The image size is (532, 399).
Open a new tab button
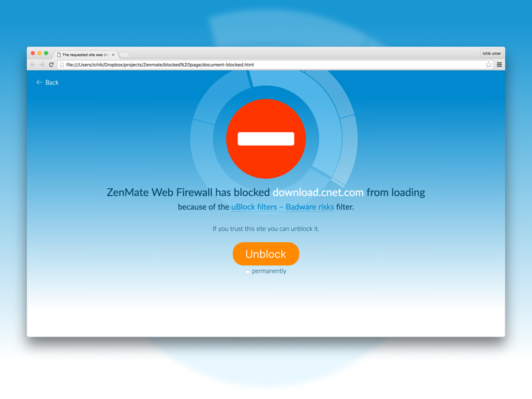pyautogui.click(x=124, y=55)
